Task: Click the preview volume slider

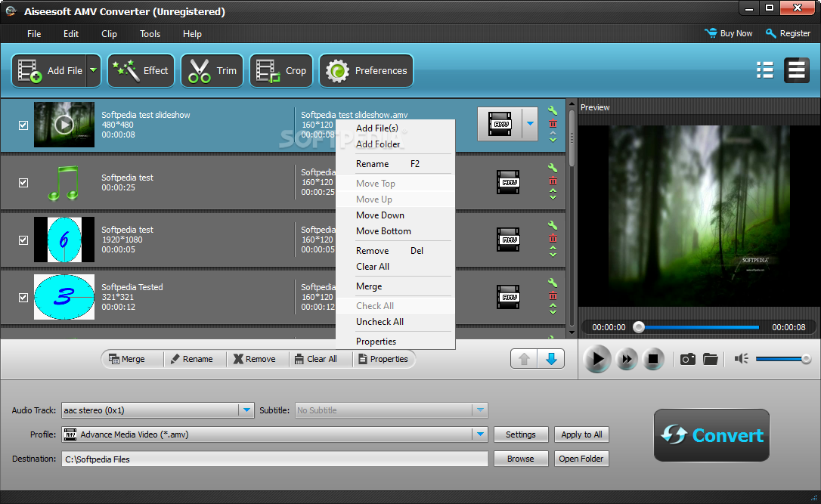Action: point(783,359)
